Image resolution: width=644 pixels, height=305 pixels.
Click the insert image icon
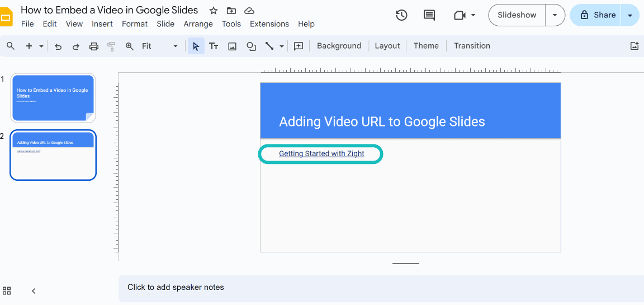tap(233, 46)
